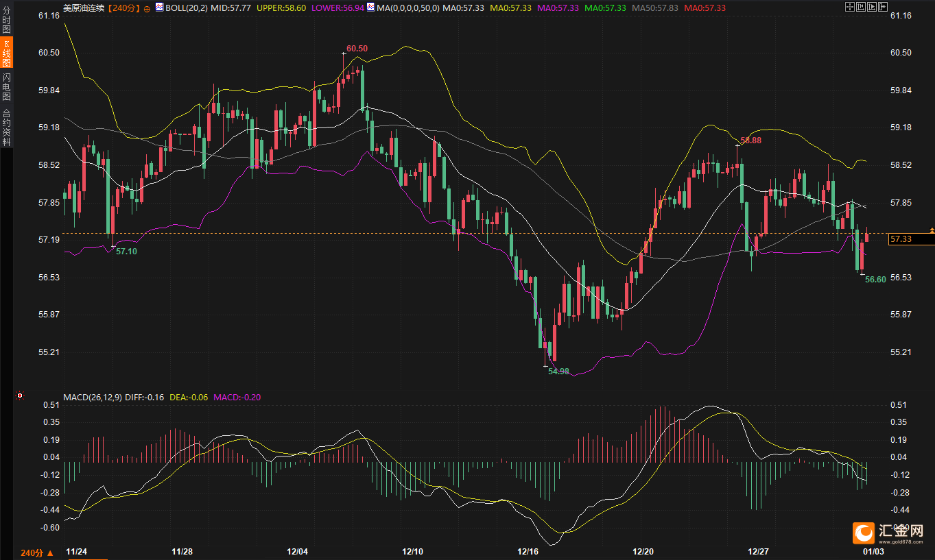Click the 汇金网 logo
Viewport: 935px width, 560px height.
pyautogui.click(x=888, y=533)
